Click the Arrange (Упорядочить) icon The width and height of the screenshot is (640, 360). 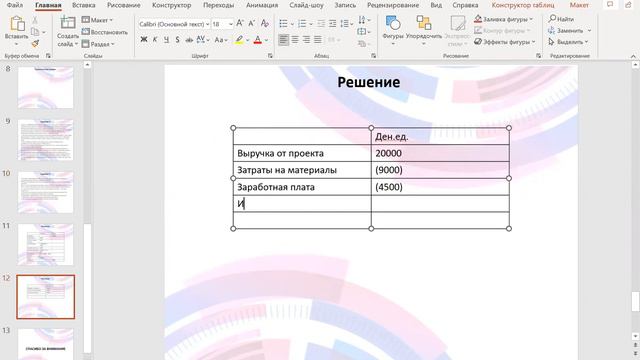424,23
